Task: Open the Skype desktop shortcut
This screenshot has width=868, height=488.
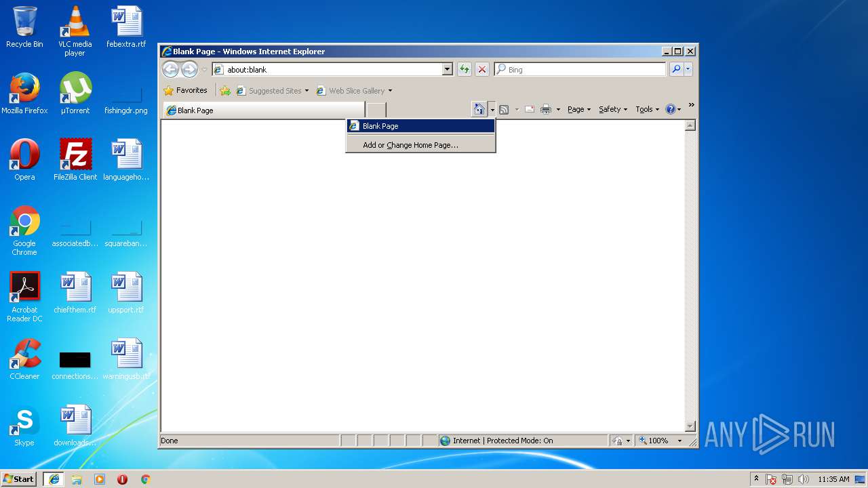Action: [24, 426]
